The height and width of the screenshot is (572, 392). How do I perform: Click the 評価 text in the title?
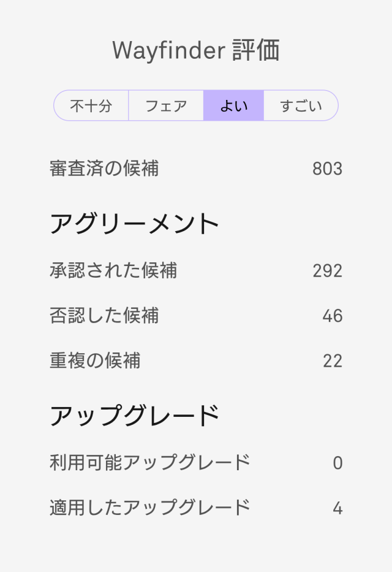(x=256, y=51)
